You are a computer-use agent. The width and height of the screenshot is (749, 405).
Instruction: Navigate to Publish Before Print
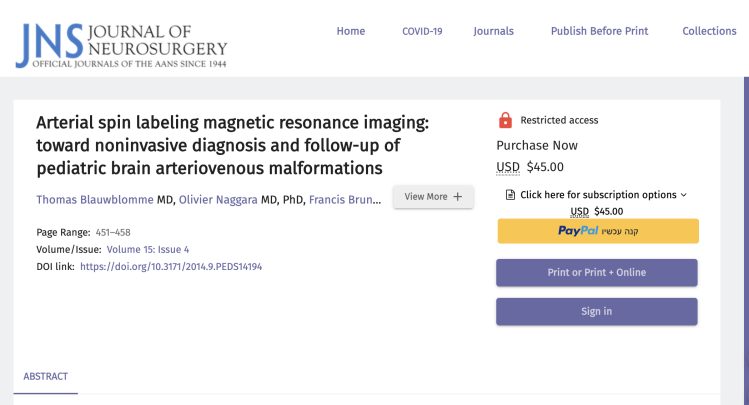[x=599, y=31]
